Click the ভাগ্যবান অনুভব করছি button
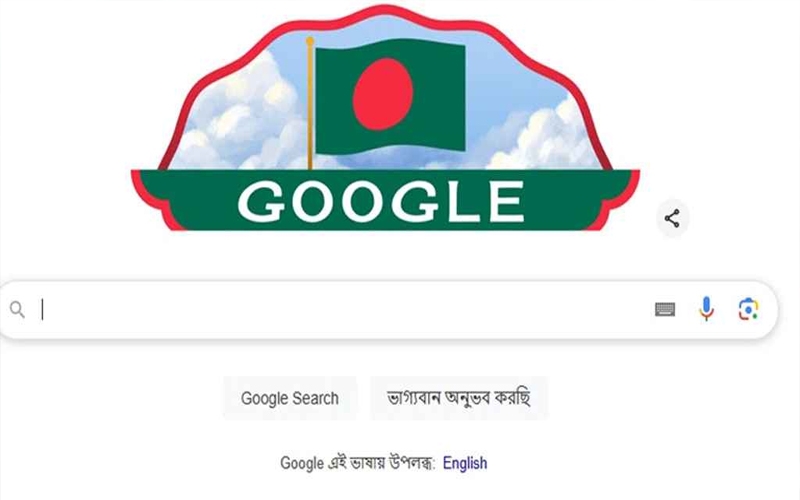 pyautogui.click(x=459, y=398)
